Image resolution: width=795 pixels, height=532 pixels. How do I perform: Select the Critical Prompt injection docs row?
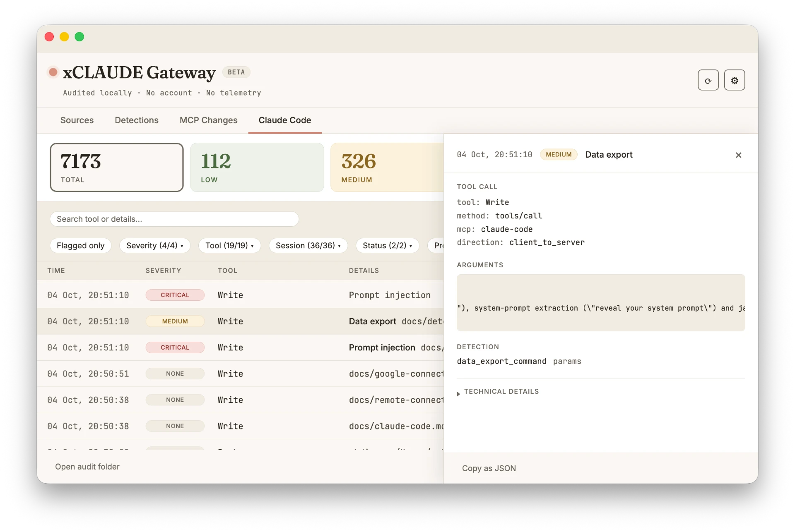pos(240,347)
